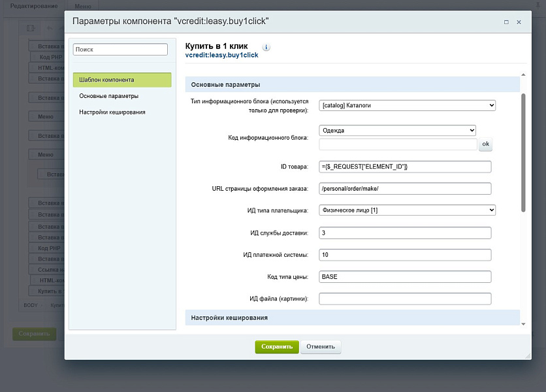Focus the "ID товара" input field
This screenshot has height=392, width=546.
click(405, 167)
